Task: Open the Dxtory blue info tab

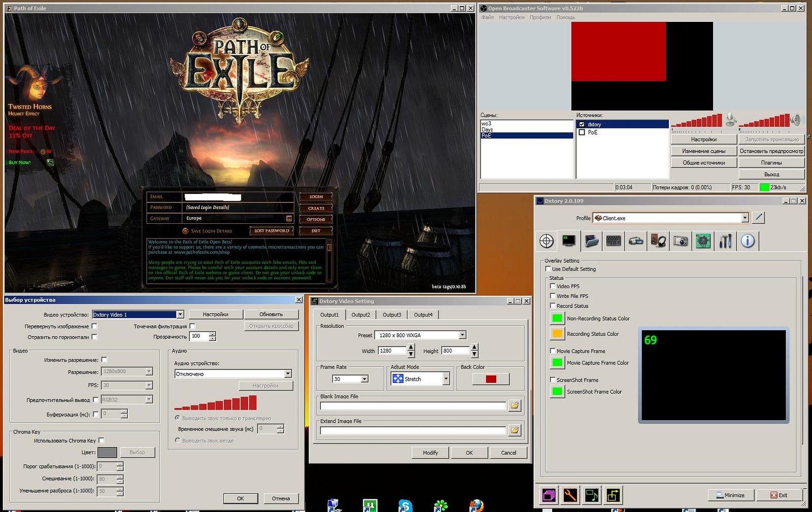Action: click(748, 241)
